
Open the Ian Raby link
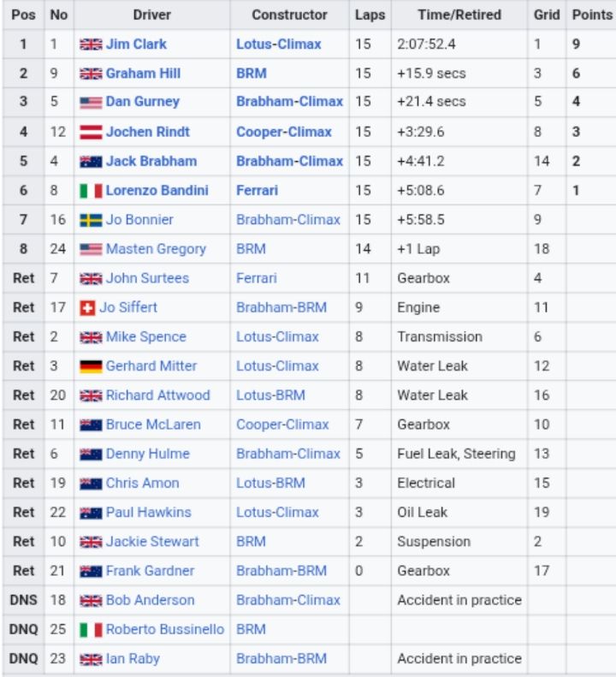coord(133,659)
